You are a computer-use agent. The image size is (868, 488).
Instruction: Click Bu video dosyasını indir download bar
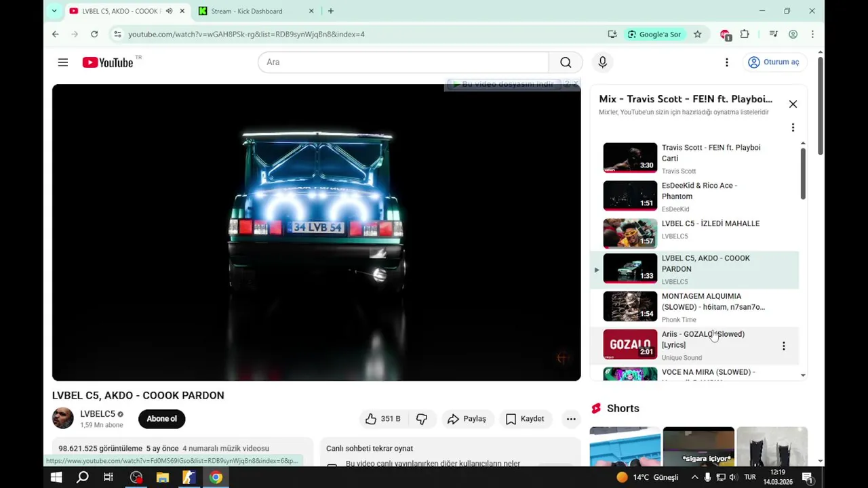point(503,84)
